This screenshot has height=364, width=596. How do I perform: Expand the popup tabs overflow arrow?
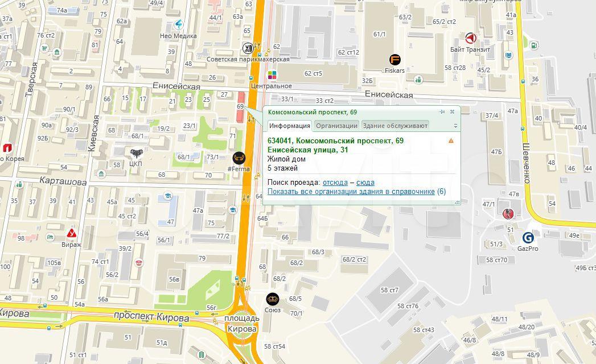455,126
